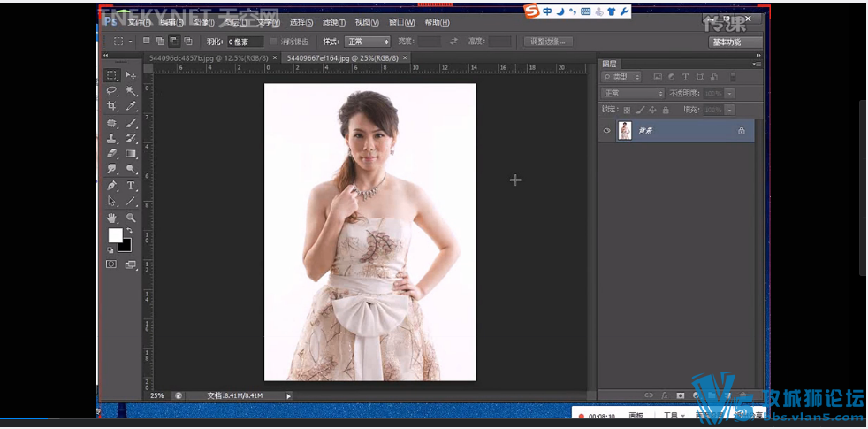Screen dimensions: 868x429
Task: Select the Eraser tool
Action: [112, 154]
